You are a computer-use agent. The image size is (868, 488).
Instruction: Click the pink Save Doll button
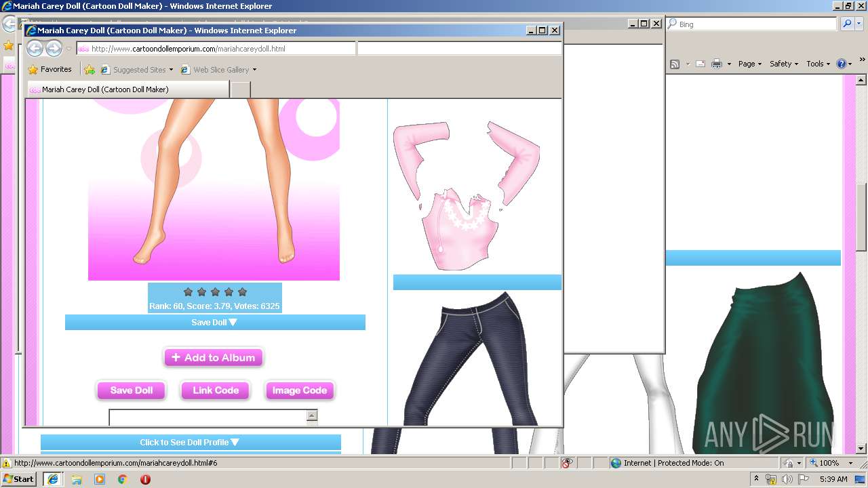[x=132, y=390]
